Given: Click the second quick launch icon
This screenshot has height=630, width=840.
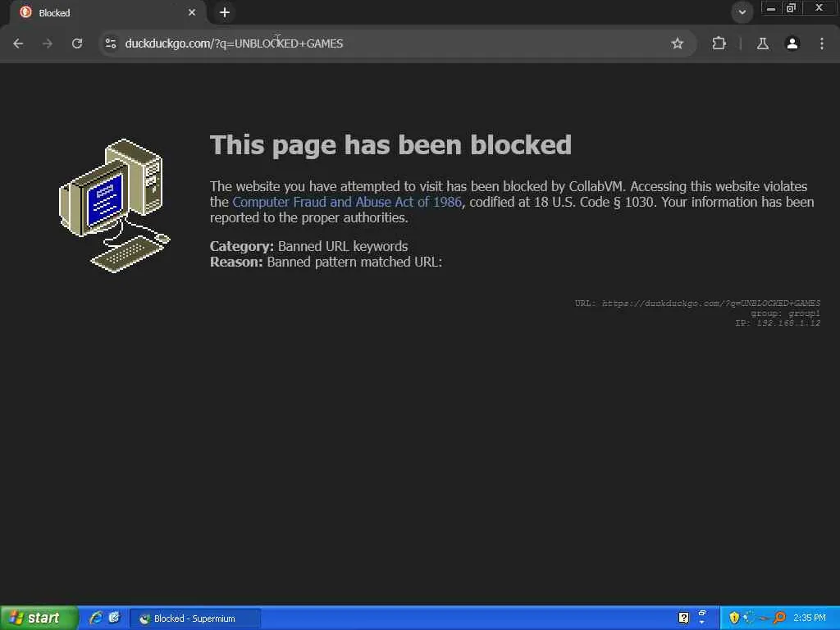Looking at the screenshot, I should (x=114, y=618).
